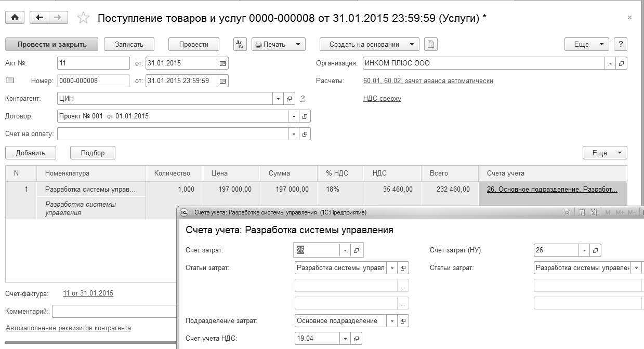
Task: Expand Подразделение затрат dropdown arrow
Action: (x=392, y=321)
